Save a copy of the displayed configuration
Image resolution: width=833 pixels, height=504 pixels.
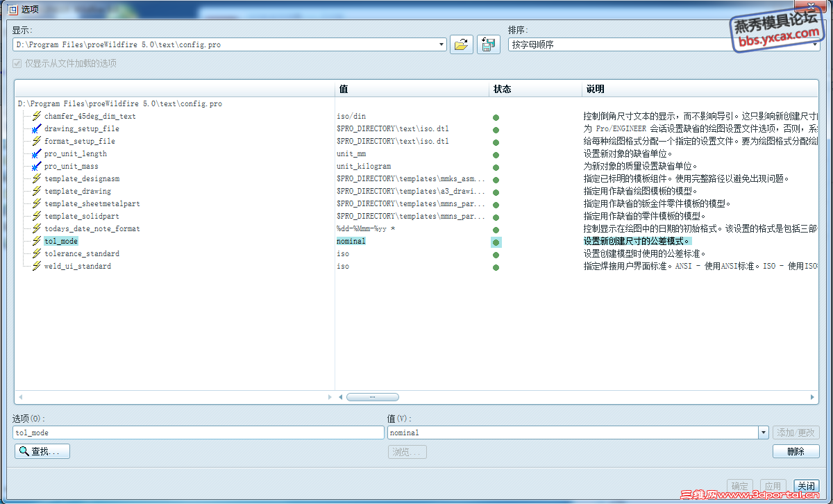tap(489, 44)
